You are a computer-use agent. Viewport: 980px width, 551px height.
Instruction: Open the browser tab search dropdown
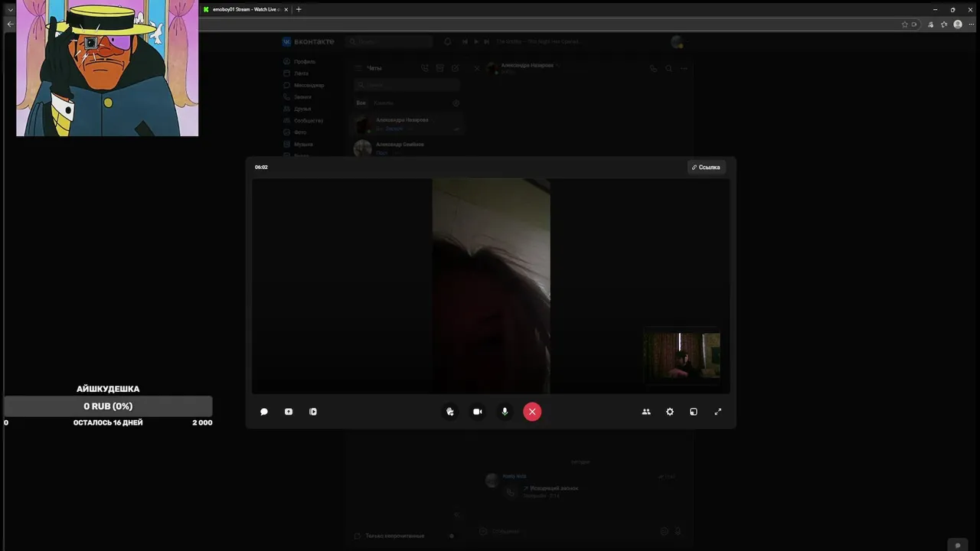pyautogui.click(x=11, y=9)
